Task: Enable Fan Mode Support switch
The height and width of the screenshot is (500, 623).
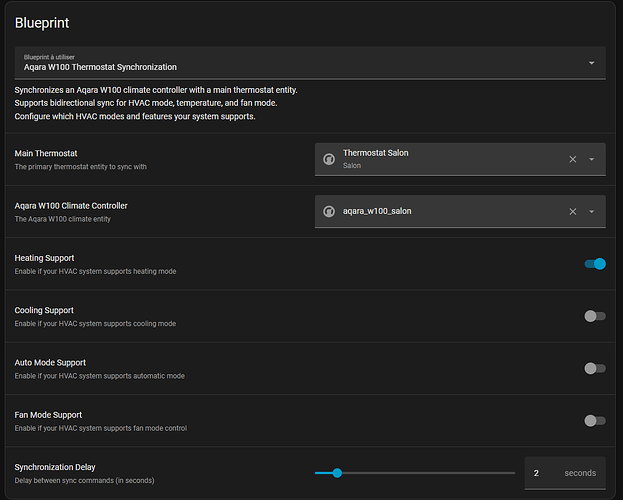Action: (x=595, y=421)
